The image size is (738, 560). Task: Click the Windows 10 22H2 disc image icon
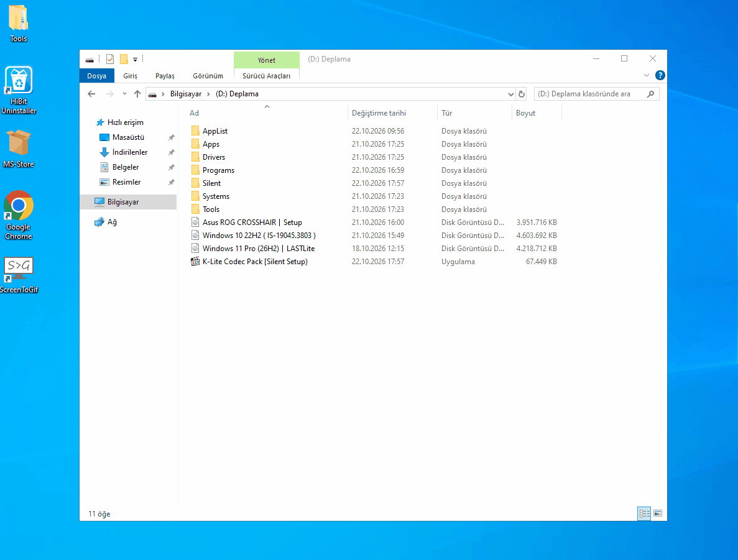tap(195, 236)
